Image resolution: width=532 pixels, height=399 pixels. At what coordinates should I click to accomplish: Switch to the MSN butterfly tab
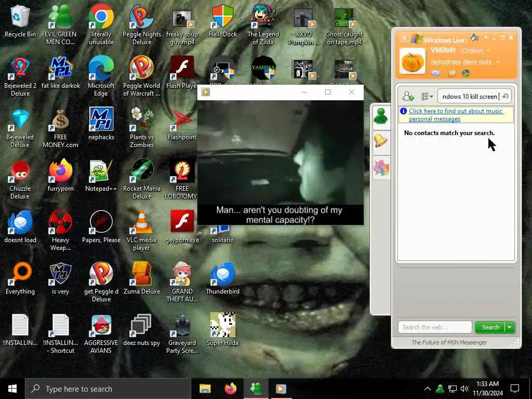point(381,168)
